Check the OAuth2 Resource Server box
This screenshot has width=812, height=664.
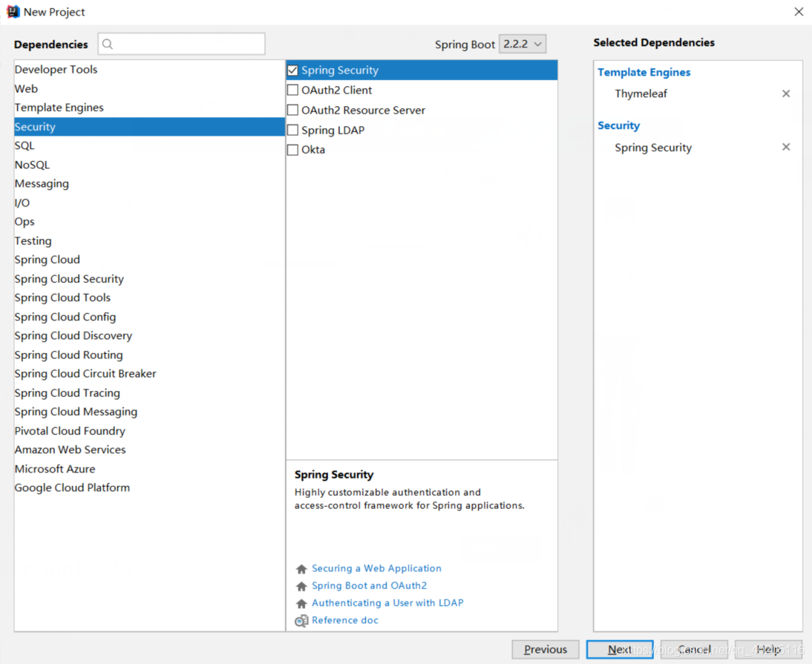click(292, 111)
